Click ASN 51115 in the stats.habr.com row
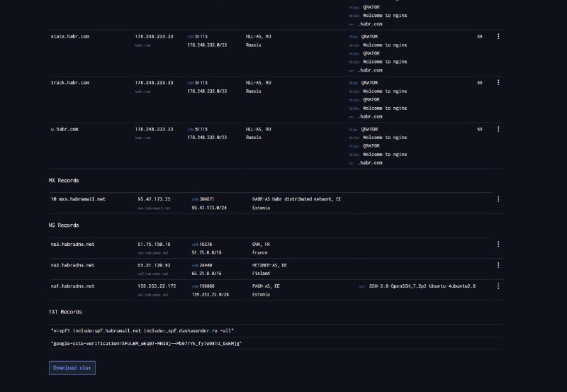The height and width of the screenshot is (392, 567). [x=201, y=37]
